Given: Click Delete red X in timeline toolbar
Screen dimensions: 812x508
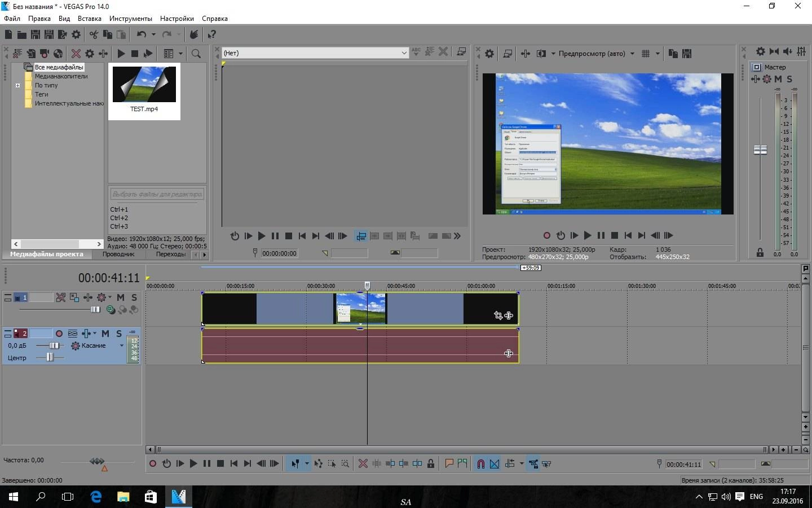Looking at the screenshot, I should (x=363, y=464).
